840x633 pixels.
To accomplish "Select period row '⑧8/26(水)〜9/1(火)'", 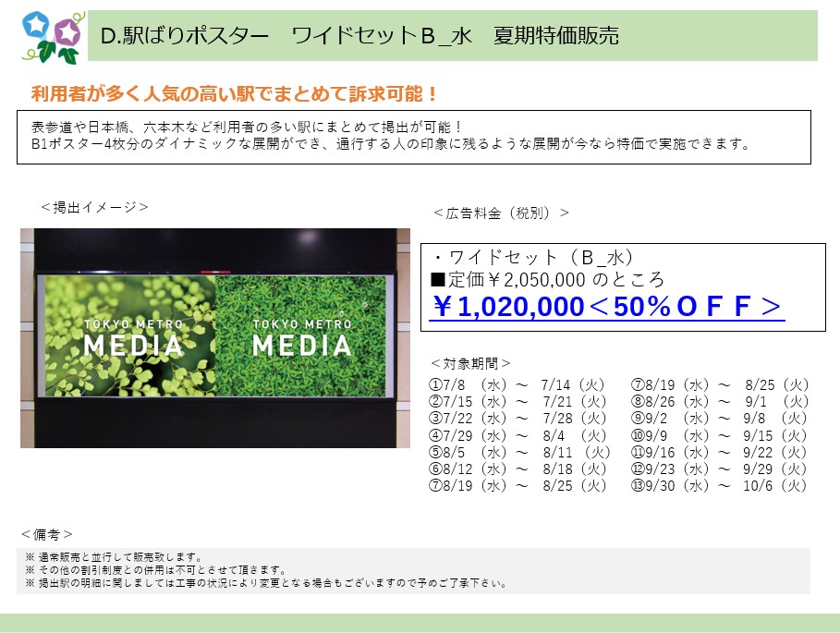I will pos(720,402).
